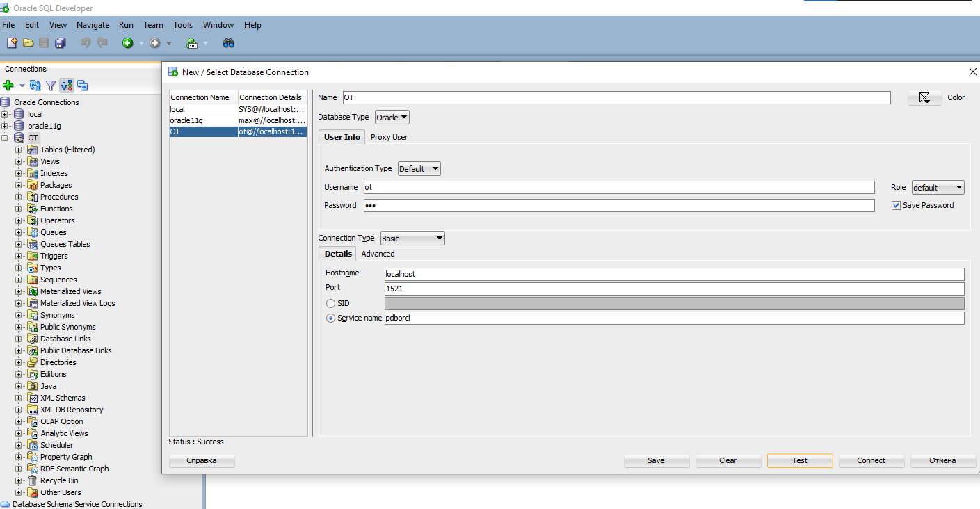Click the Username input field
The height and width of the screenshot is (509, 980).
pyautogui.click(x=619, y=187)
